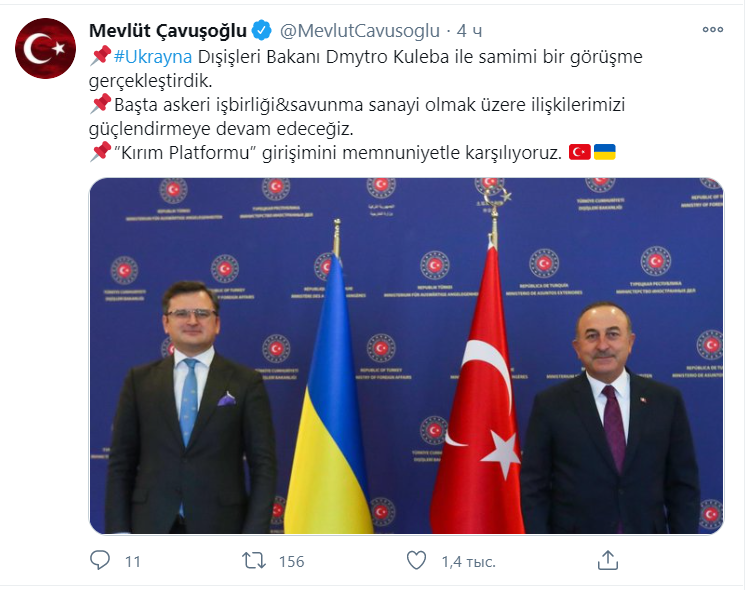Image resolution: width=747 pixels, height=590 pixels.
Task: Open the attached photo of two ministers
Action: coord(406,356)
